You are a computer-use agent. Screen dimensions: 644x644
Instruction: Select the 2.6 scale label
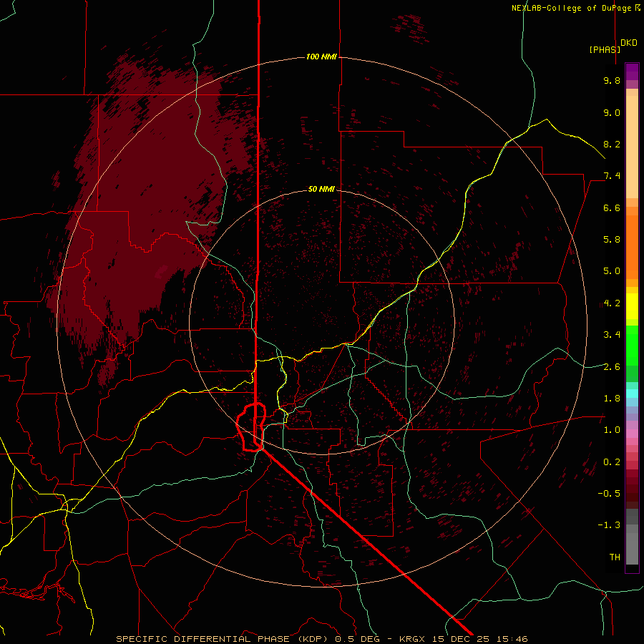coord(612,367)
